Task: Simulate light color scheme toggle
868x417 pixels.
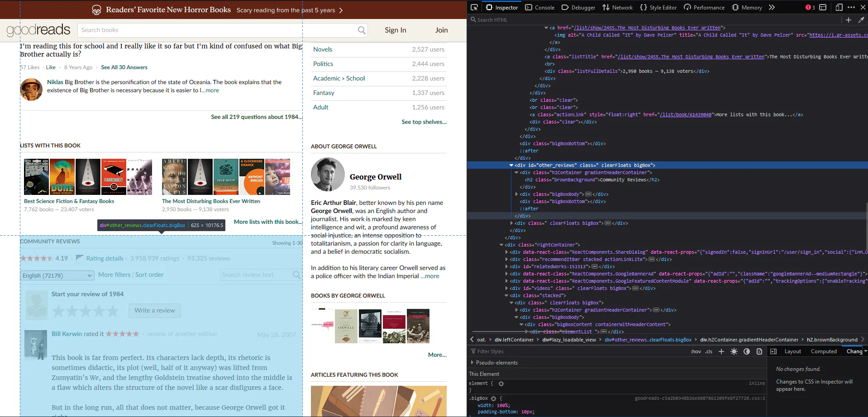Action: pos(734,351)
